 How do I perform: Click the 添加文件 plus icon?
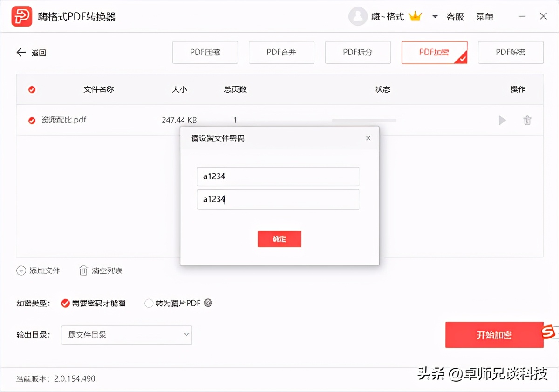tap(22, 270)
